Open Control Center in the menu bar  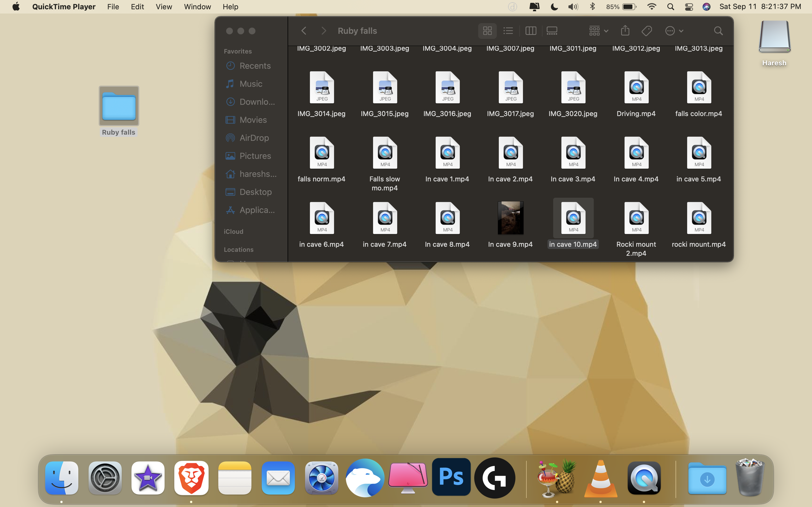click(x=689, y=7)
